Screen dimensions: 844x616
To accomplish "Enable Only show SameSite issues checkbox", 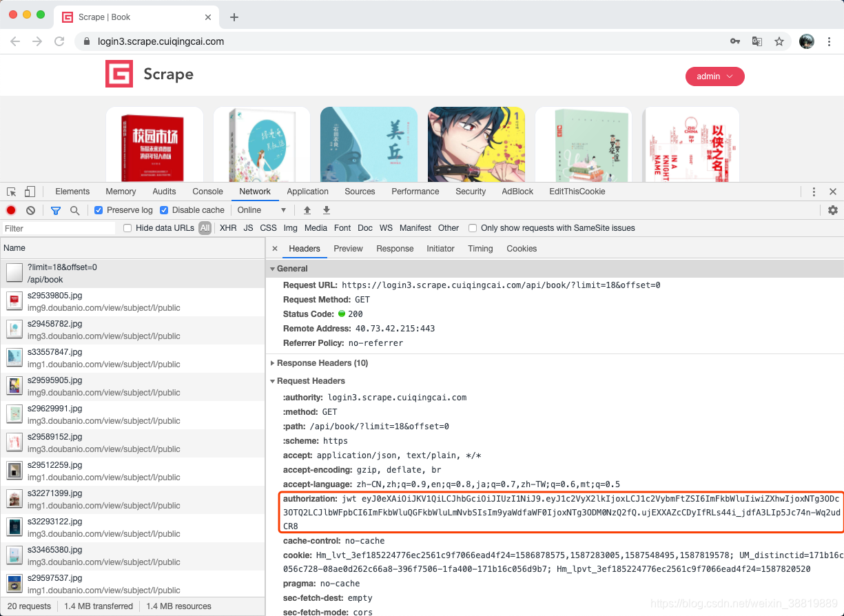I will [473, 228].
